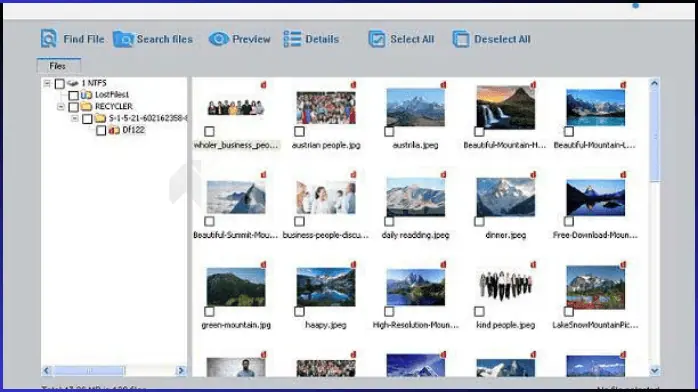The image size is (698, 392).
Task: Click the wholer_business_peo file name
Action: coord(236,145)
